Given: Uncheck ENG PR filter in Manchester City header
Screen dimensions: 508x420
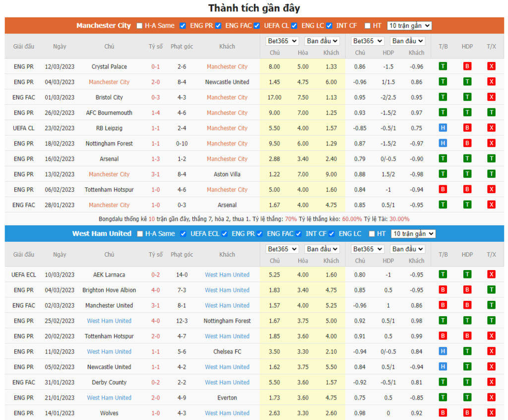Looking at the screenshot, I should click(183, 26).
